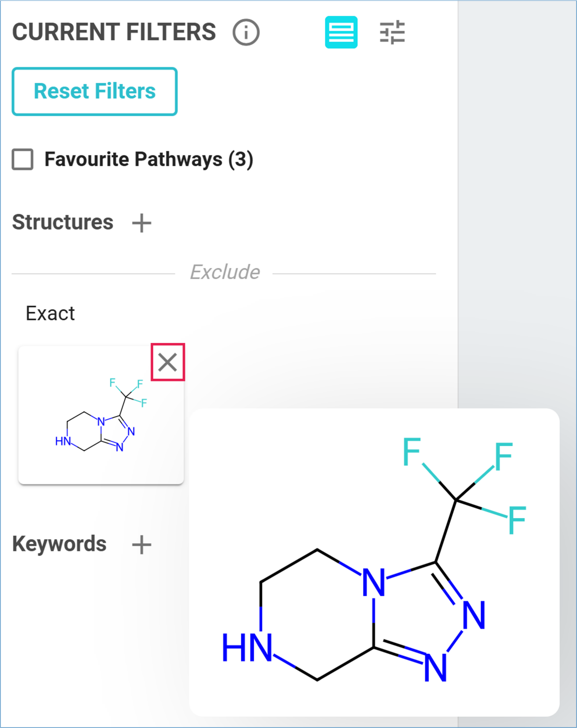577x728 pixels.
Task: Click the Structures section heading
Action: [63, 222]
